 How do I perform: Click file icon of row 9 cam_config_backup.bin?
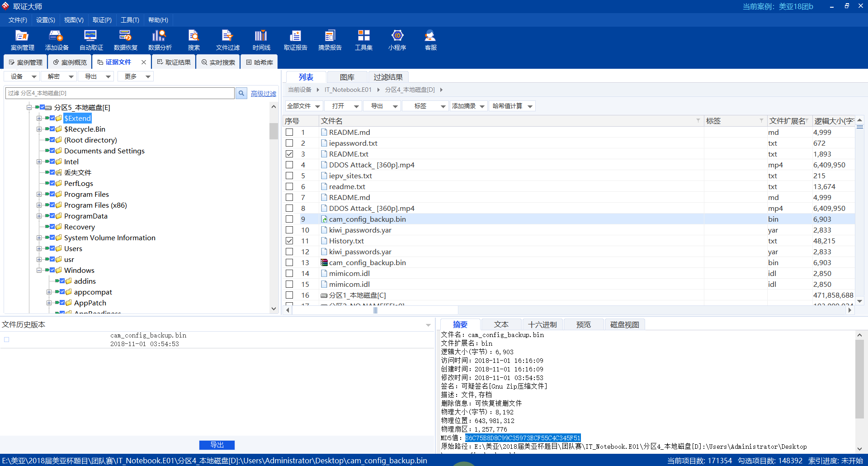324,219
